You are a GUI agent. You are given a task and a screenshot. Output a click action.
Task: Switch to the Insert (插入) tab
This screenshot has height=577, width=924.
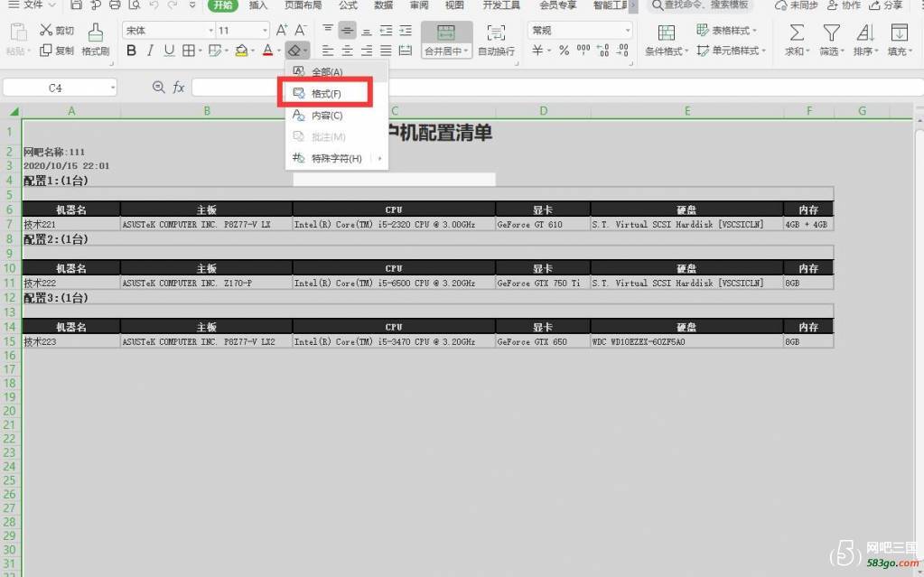tap(258, 5)
